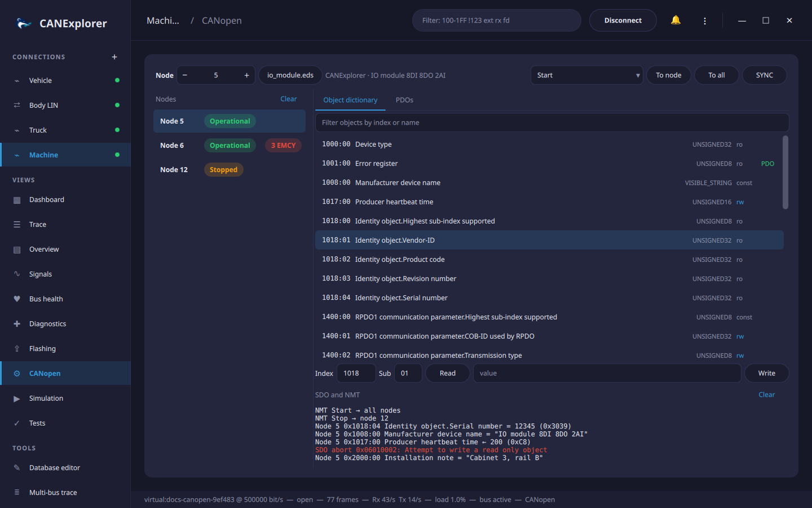Select 1400:02 Transmission type row

pos(549,356)
